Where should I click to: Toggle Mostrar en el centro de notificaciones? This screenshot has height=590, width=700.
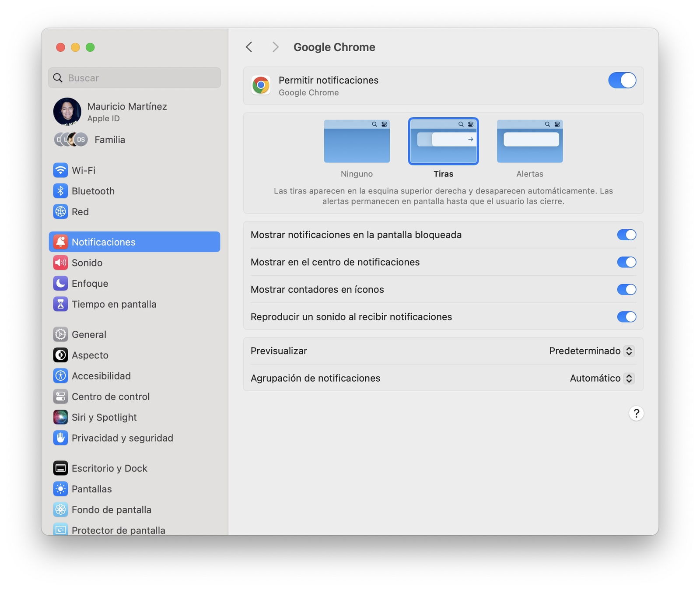pyautogui.click(x=626, y=262)
